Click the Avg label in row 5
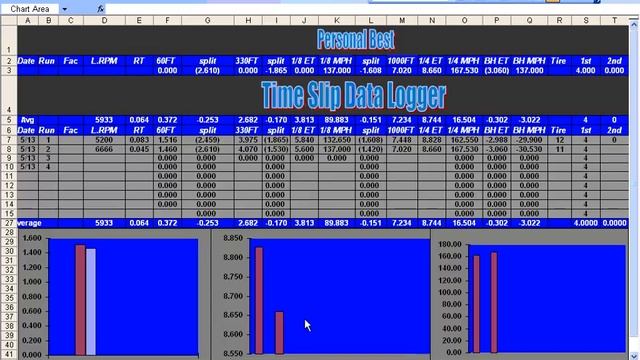Screen dimensions: 640x360 click(27, 120)
